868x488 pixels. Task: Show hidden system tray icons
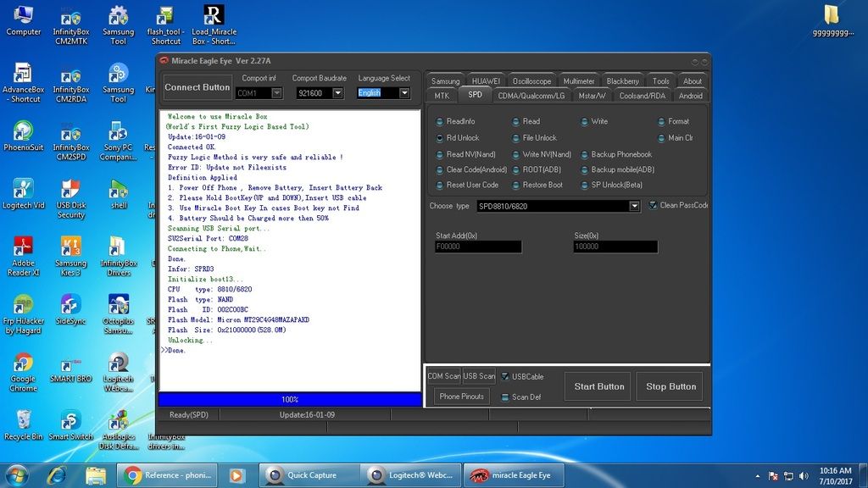tap(757, 476)
